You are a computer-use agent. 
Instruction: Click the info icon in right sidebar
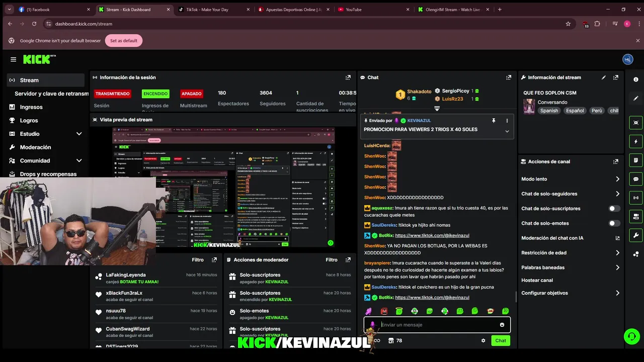(x=636, y=79)
